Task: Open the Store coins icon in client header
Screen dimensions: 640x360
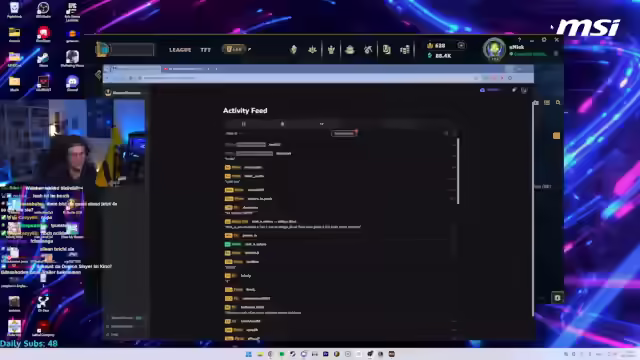Action: pos(405,50)
